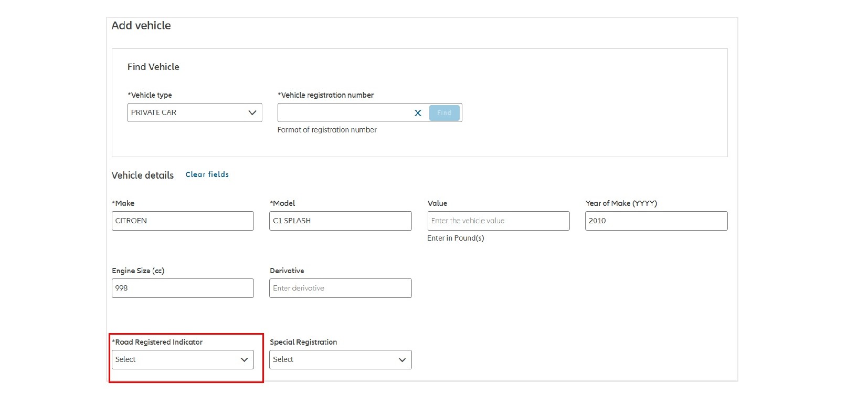868x414 pixels.
Task: Click the Engine Size (cc) field
Action: pos(183,288)
